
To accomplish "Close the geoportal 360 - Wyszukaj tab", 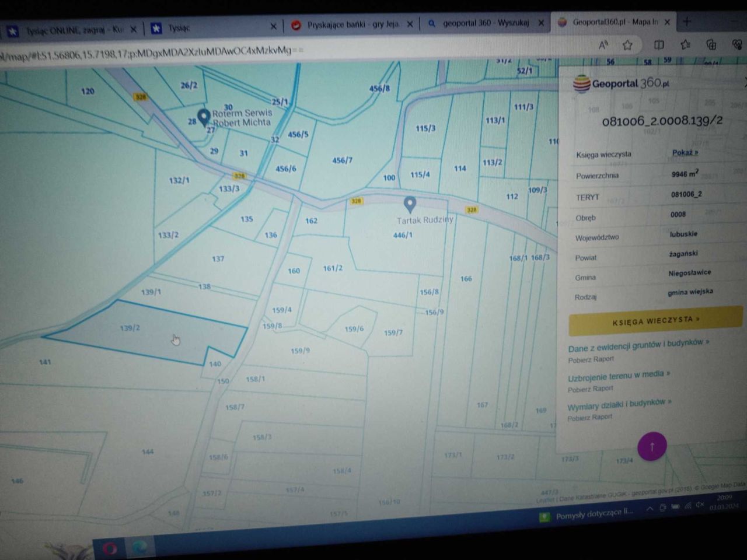I will (x=541, y=23).
